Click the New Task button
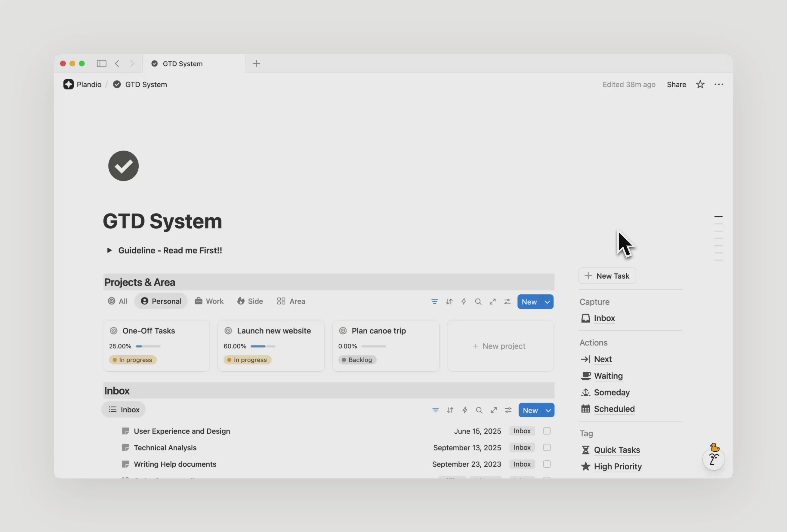Screen dimensions: 787x532 coord(606,276)
